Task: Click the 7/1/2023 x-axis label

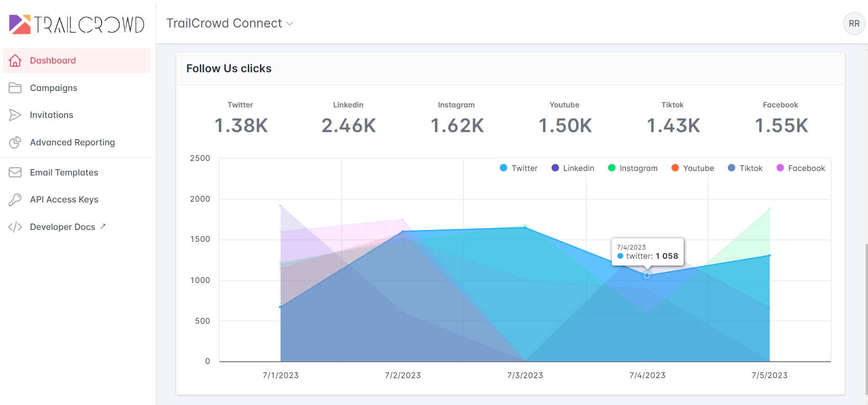Action: (281, 375)
